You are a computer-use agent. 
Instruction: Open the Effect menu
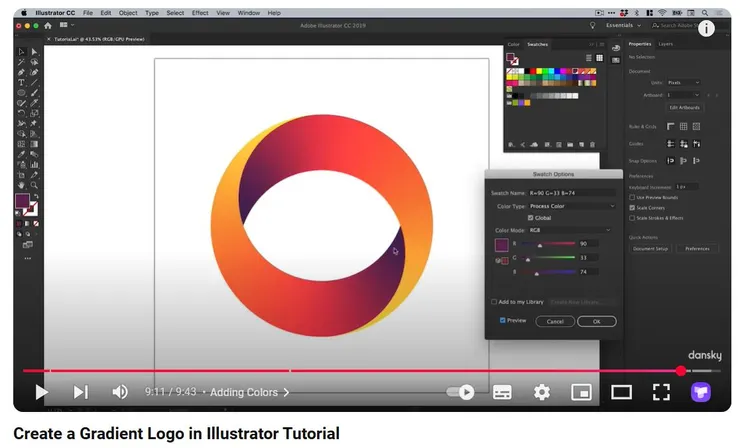click(200, 13)
